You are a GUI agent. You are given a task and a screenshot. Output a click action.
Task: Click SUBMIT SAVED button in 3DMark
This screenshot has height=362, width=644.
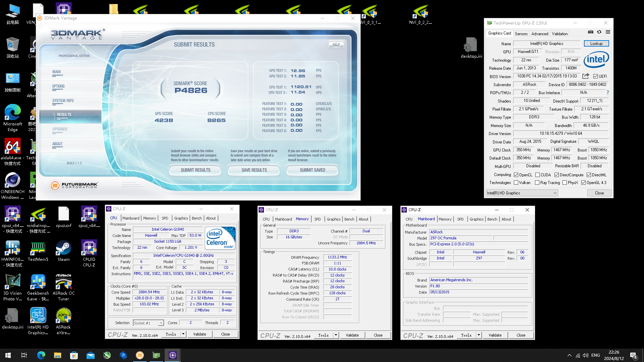[312, 170]
